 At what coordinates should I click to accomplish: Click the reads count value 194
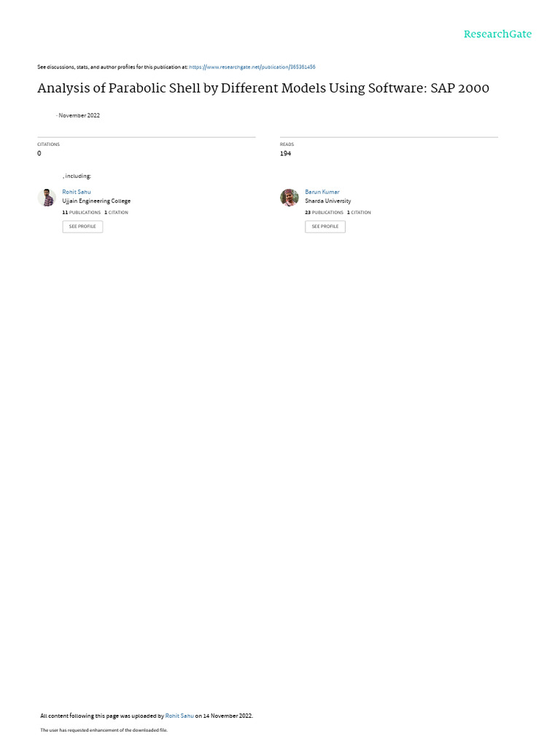tap(285, 153)
